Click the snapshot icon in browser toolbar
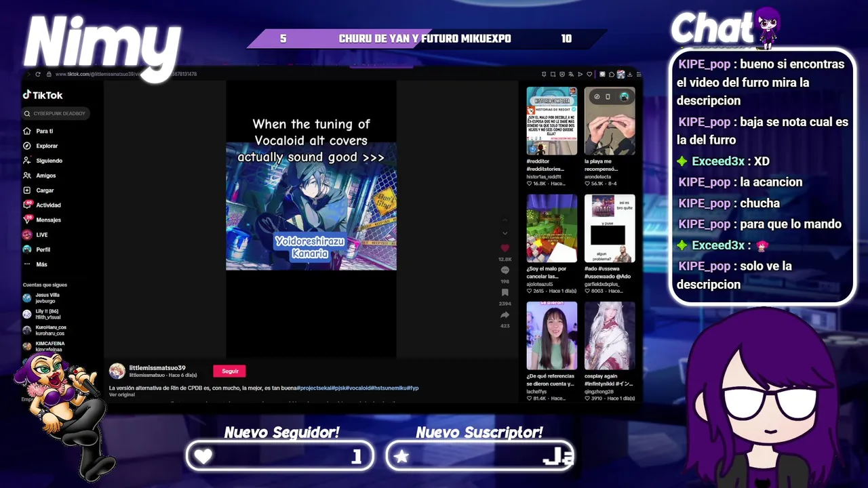Image resolution: width=868 pixels, height=488 pixels. (553, 74)
